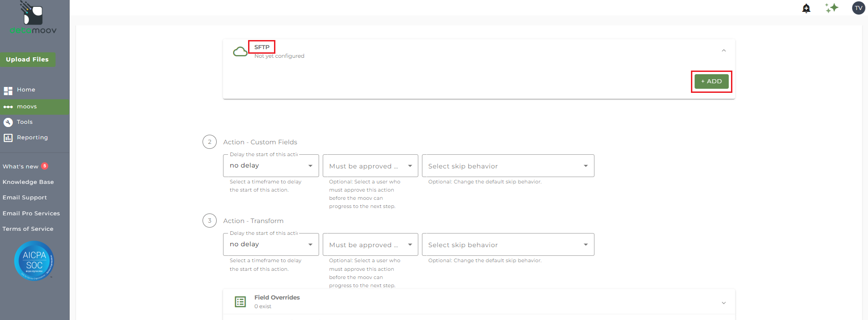Image resolution: width=868 pixels, height=320 pixels.
Task: Open the AI sparkle icon
Action: click(x=832, y=8)
